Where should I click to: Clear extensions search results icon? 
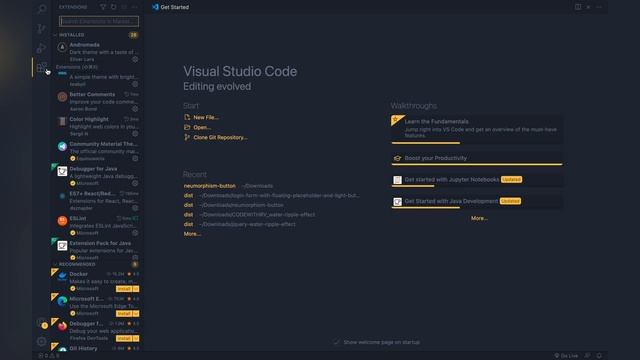tap(124, 7)
